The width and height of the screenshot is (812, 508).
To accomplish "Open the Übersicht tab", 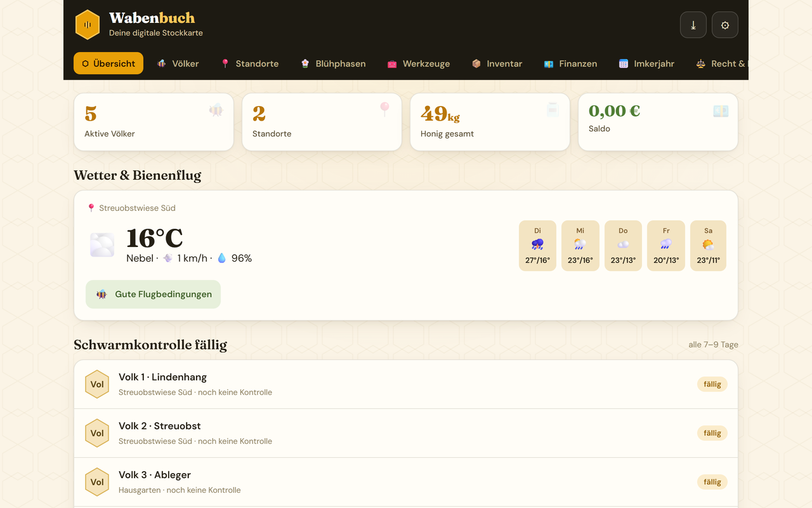I will pyautogui.click(x=108, y=63).
